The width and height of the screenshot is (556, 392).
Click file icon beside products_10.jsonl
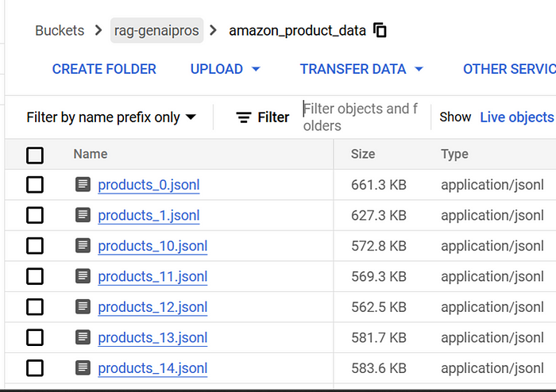(83, 246)
